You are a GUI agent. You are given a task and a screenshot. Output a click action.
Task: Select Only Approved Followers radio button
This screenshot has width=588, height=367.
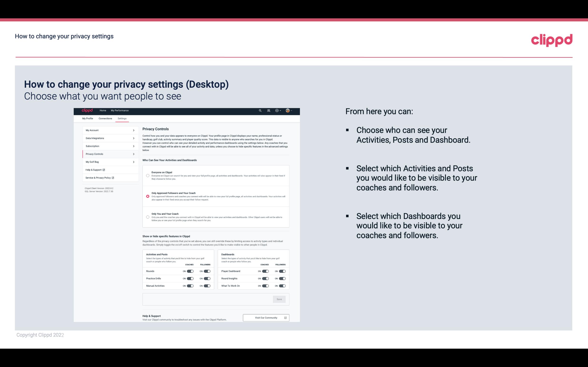tap(147, 197)
